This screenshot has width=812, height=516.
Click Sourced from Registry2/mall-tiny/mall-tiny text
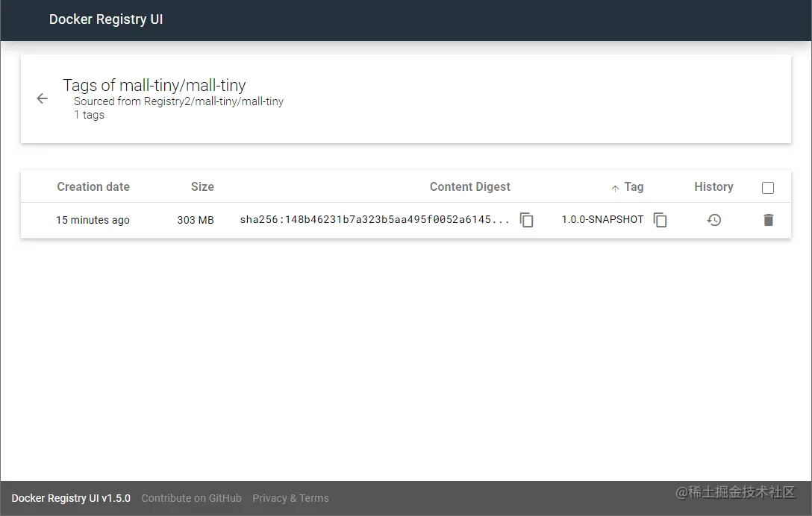point(178,101)
